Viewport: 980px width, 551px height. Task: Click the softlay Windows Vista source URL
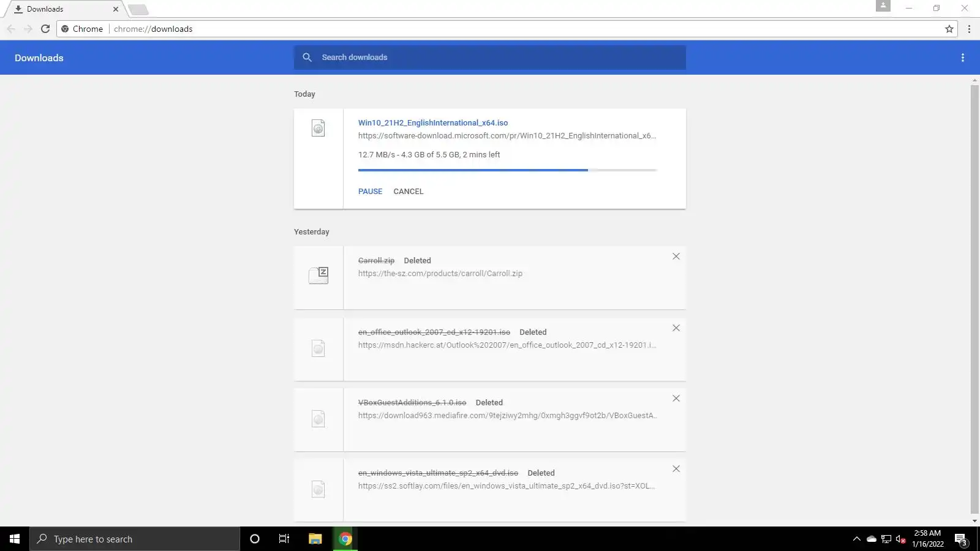507,486
